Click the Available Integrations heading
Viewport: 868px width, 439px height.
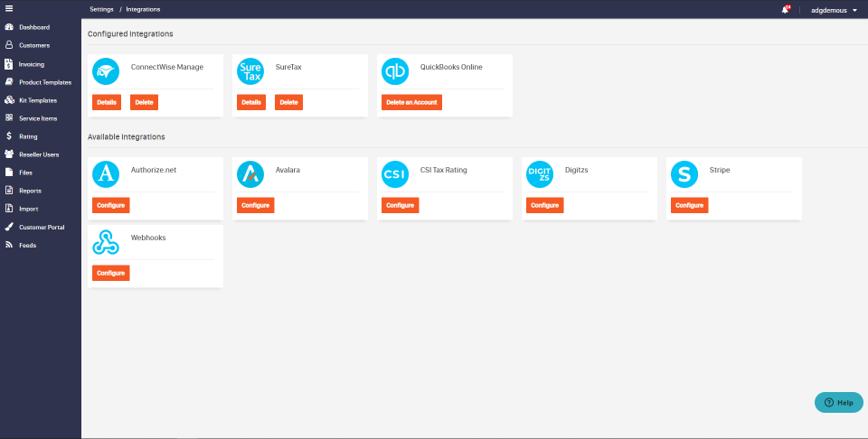point(127,136)
